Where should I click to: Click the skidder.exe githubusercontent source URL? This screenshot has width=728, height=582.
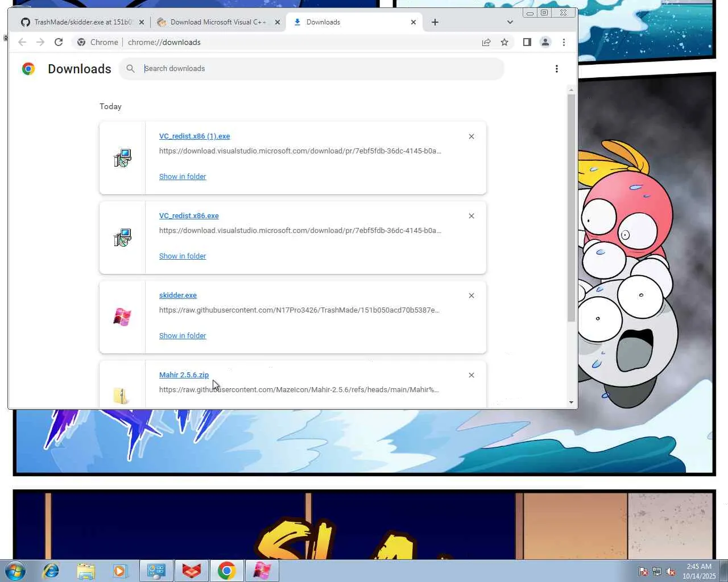coord(299,310)
